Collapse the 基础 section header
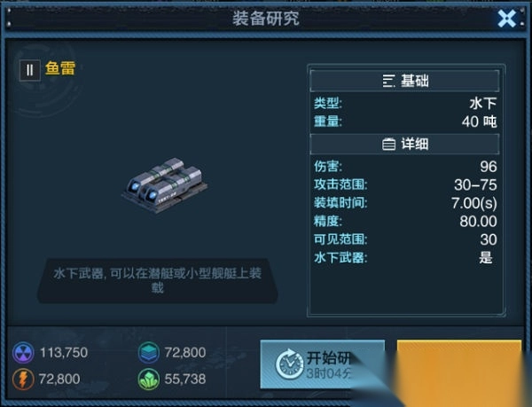Image resolution: width=532 pixels, height=407 pixels. tap(404, 81)
